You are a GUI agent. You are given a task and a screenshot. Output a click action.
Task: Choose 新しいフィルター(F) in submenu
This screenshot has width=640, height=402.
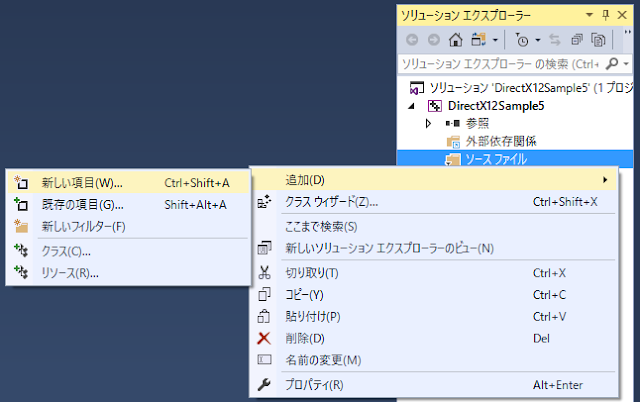(x=128, y=227)
